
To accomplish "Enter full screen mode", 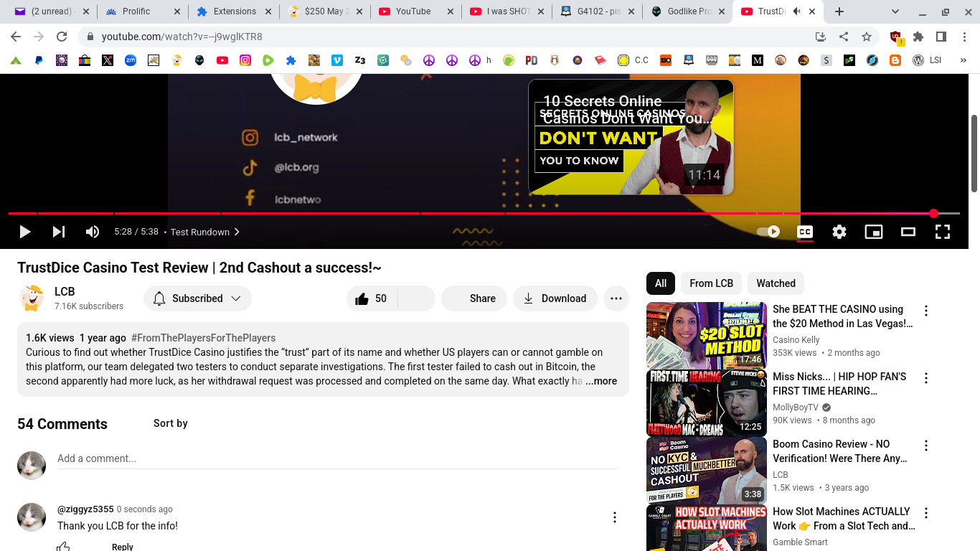I will pos(943,232).
